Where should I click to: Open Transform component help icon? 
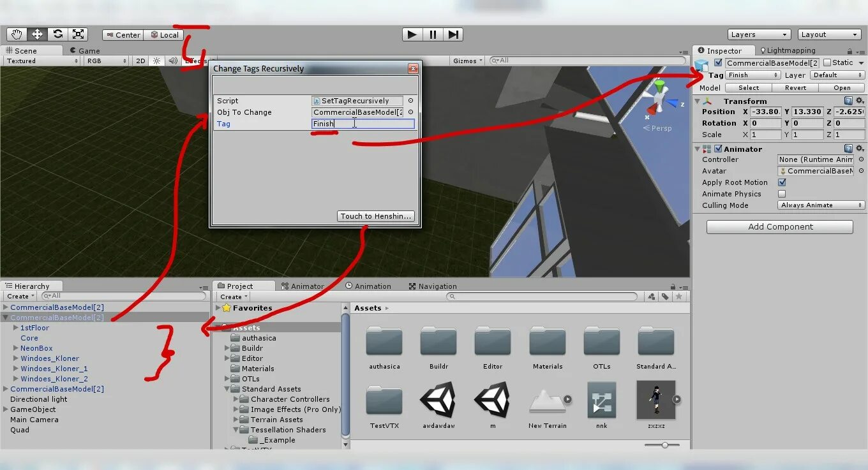click(848, 101)
